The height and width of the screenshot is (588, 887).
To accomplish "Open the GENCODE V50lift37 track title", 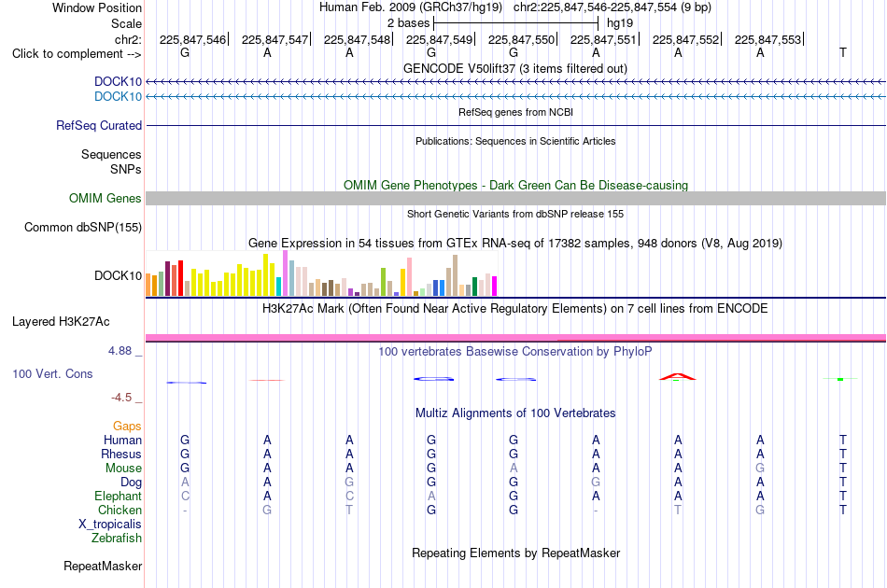I will click(x=514, y=69).
